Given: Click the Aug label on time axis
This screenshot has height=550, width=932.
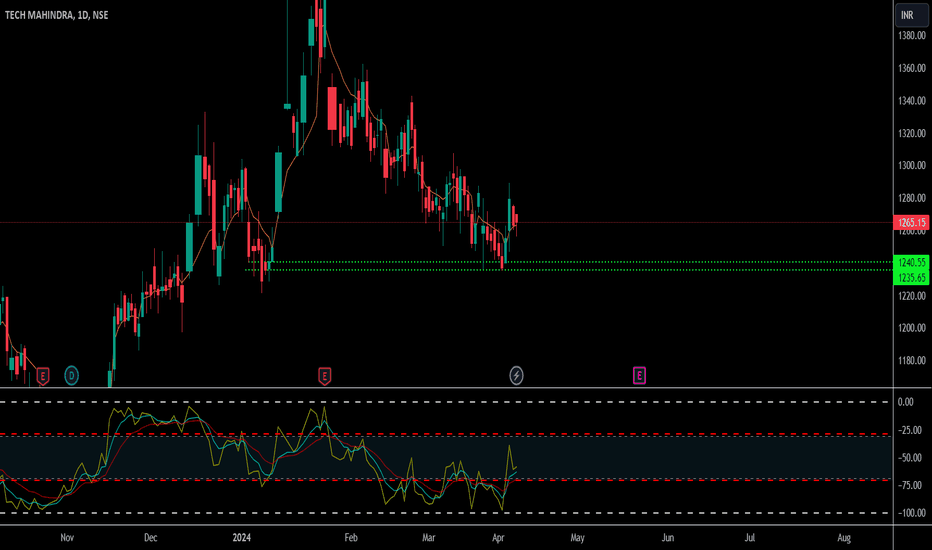Looking at the screenshot, I should tap(843, 538).
